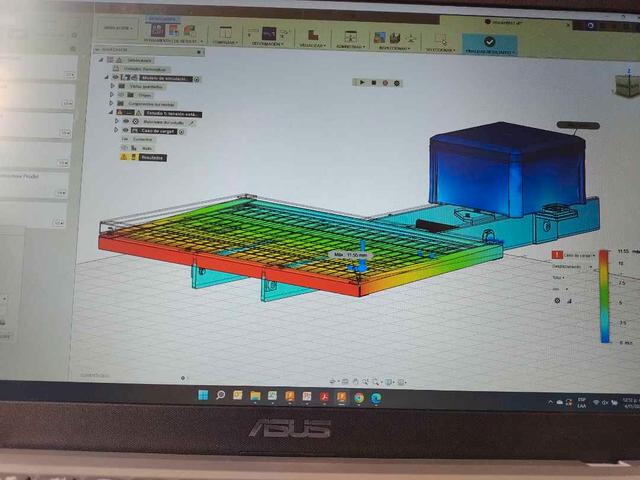Click the right Deformación group icon

[x=284, y=33]
